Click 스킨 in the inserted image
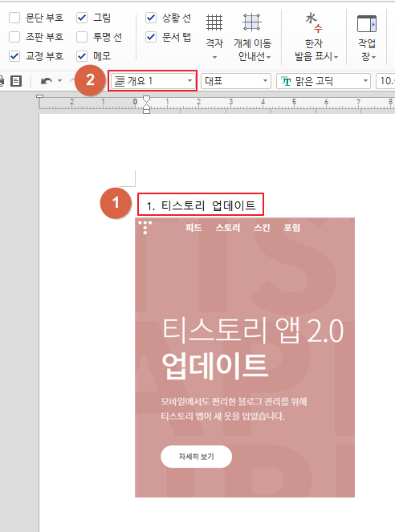Screen dimensions: 395x532 [262, 228]
